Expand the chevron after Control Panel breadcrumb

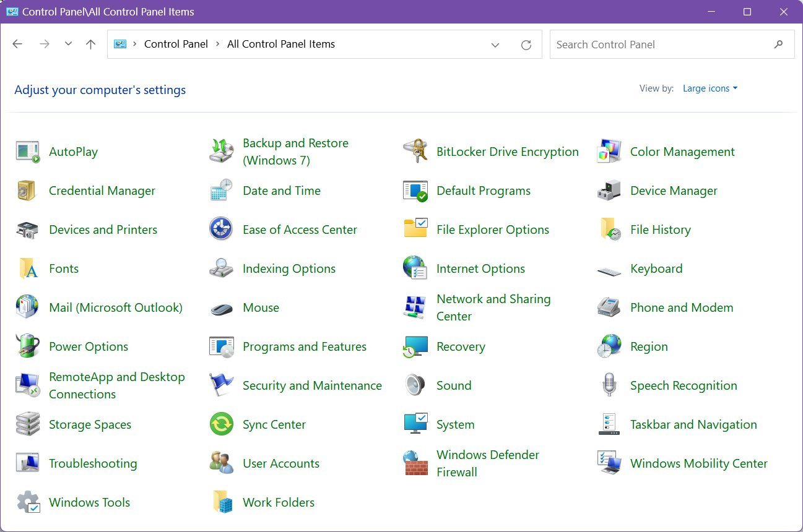pyautogui.click(x=218, y=44)
